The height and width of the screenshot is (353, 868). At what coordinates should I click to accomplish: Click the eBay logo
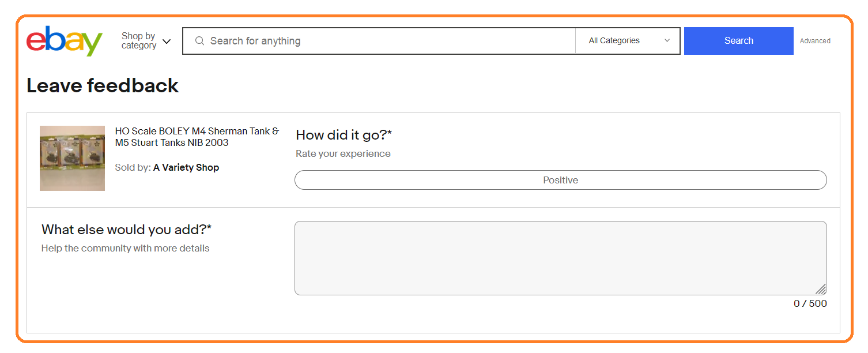click(64, 41)
